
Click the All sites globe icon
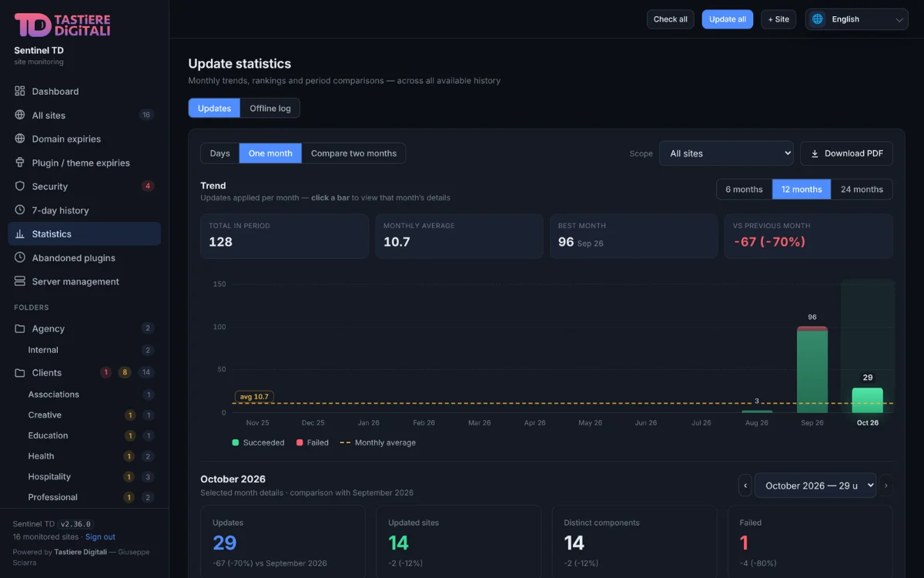coord(20,115)
